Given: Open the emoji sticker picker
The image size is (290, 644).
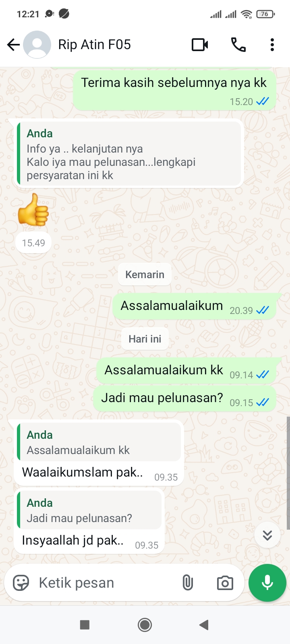Looking at the screenshot, I should pos(21,582).
